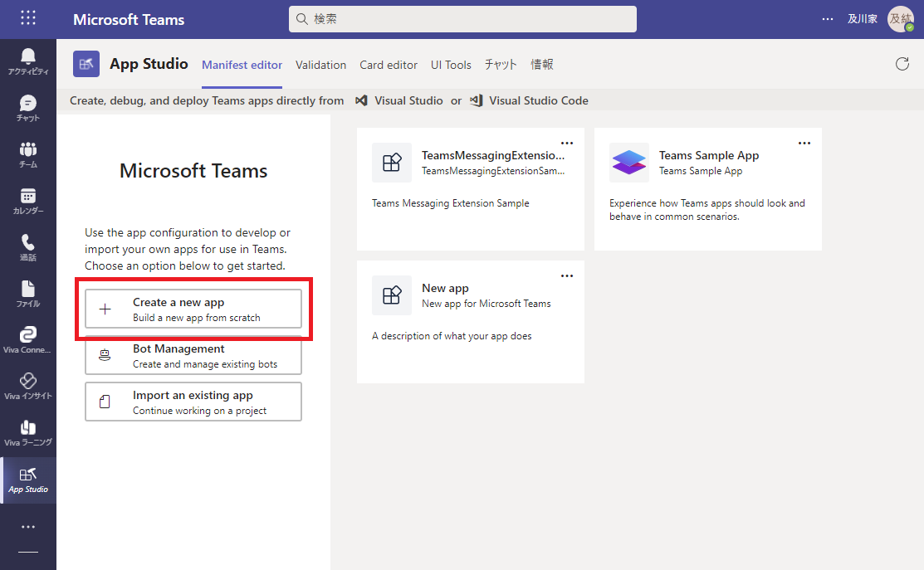Open the Activity bell in sidebar
Viewport: 924px width, 570px height.
click(x=27, y=61)
